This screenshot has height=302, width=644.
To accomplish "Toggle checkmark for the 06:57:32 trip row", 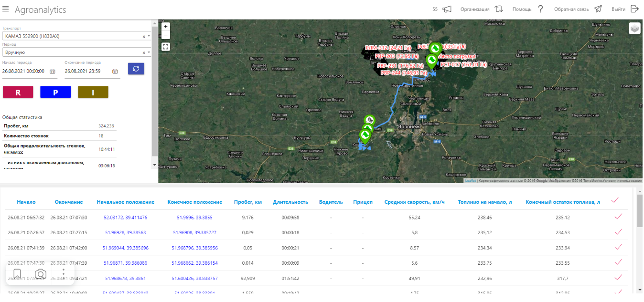I will [618, 217].
